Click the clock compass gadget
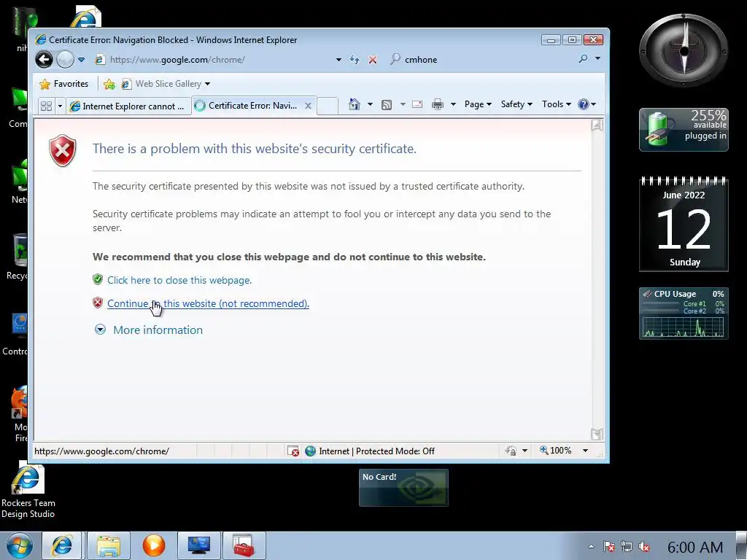The width and height of the screenshot is (747, 560). coord(684,50)
